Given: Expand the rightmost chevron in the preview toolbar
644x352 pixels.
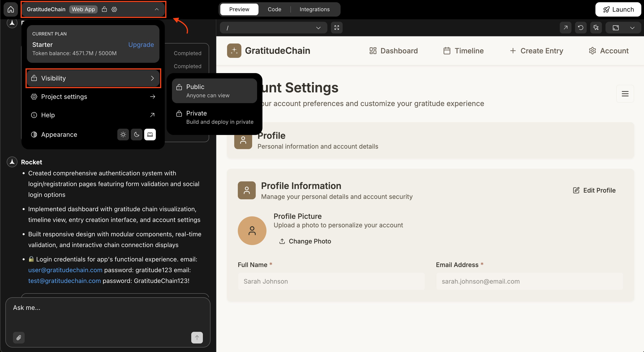Looking at the screenshot, I should coord(633,28).
